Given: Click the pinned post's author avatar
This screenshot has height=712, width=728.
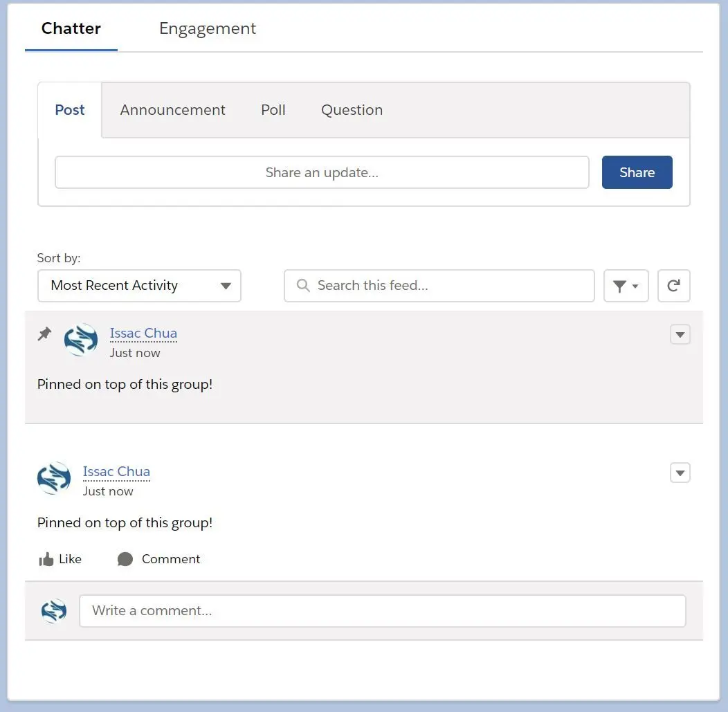Looking at the screenshot, I should (x=81, y=340).
